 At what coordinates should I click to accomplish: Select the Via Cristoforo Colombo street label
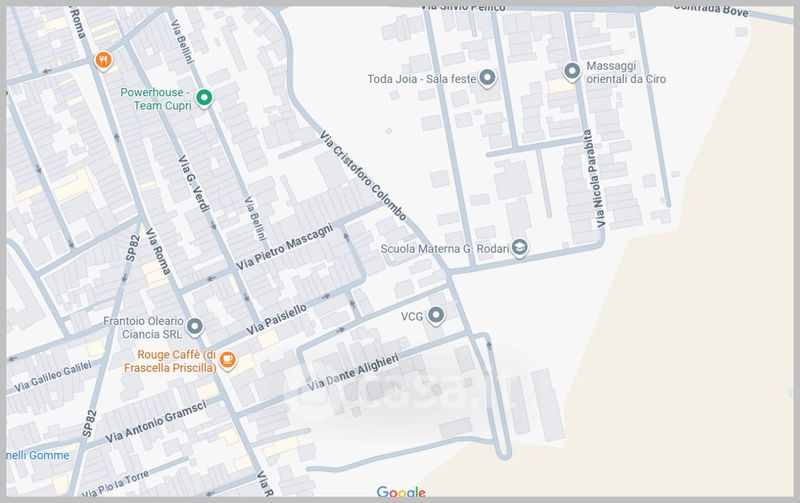(362, 176)
